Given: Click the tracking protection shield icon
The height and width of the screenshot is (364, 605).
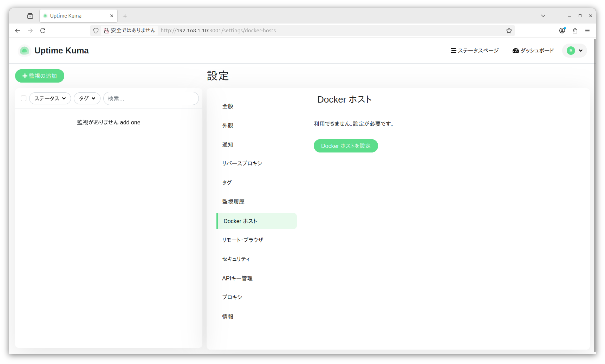Looking at the screenshot, I should point(96,31).
